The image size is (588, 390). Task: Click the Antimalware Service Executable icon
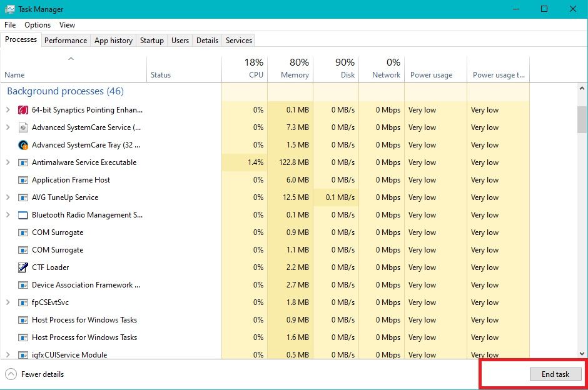pos(23,162)
